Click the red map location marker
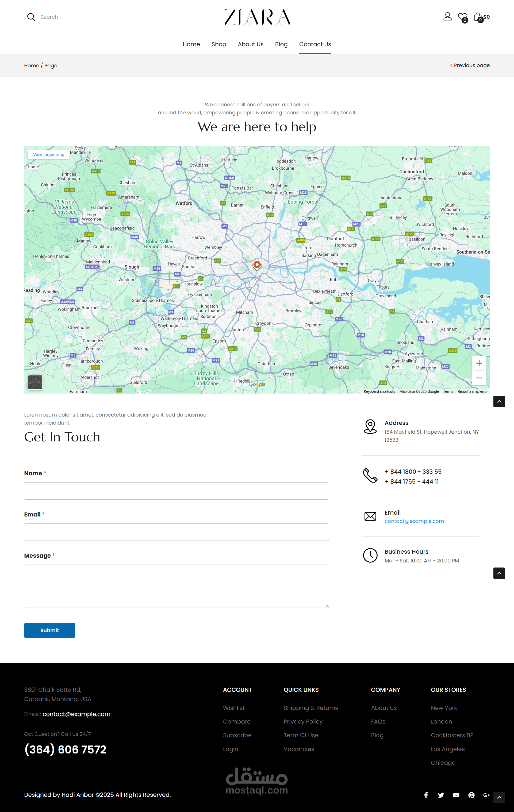The image size is (514, 812). (257, 265)
